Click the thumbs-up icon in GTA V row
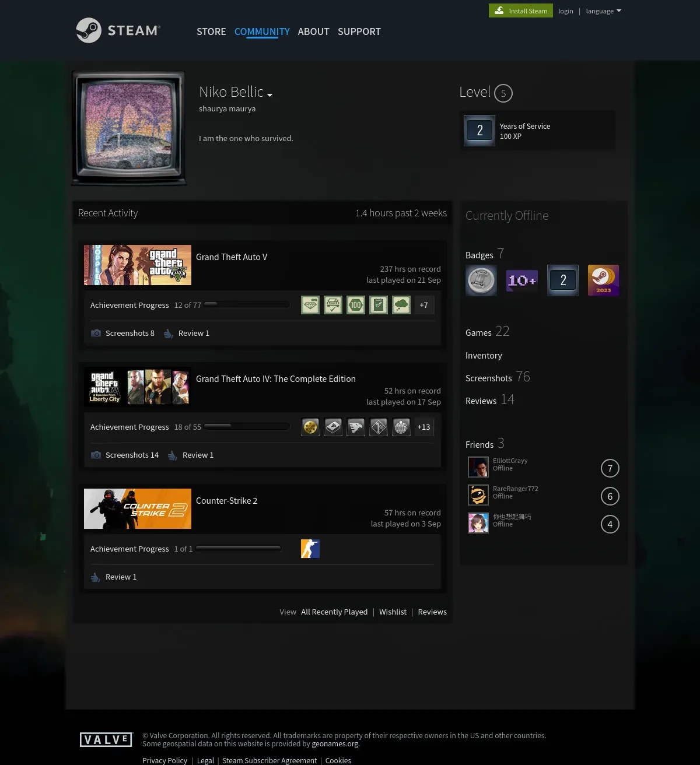This screenshot has height=765, width=700. click(169, 334)
